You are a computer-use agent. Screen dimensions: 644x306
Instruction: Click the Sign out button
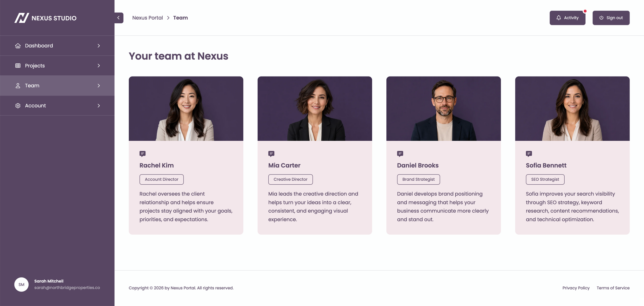click(611, 18)
